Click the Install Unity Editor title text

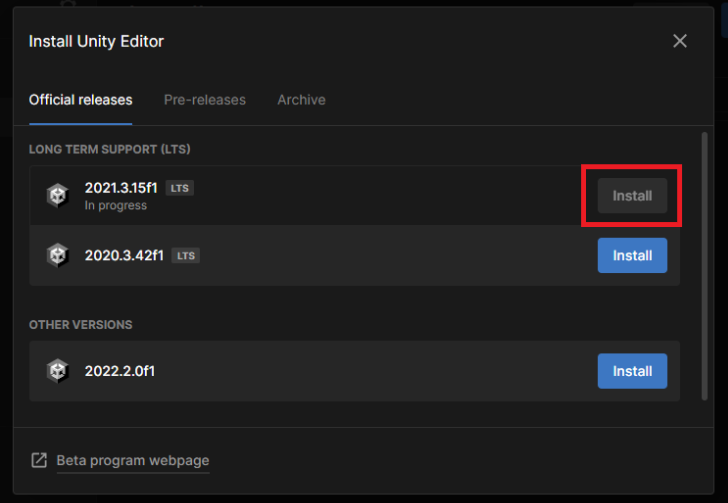pos(96,41)
